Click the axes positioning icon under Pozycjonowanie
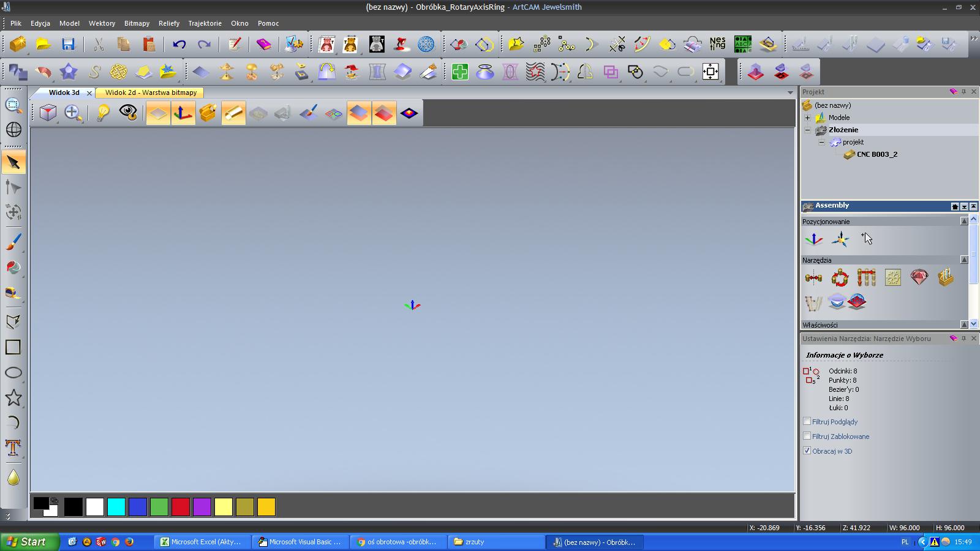Screen dimensions: 980x551 tap(814, 239)
